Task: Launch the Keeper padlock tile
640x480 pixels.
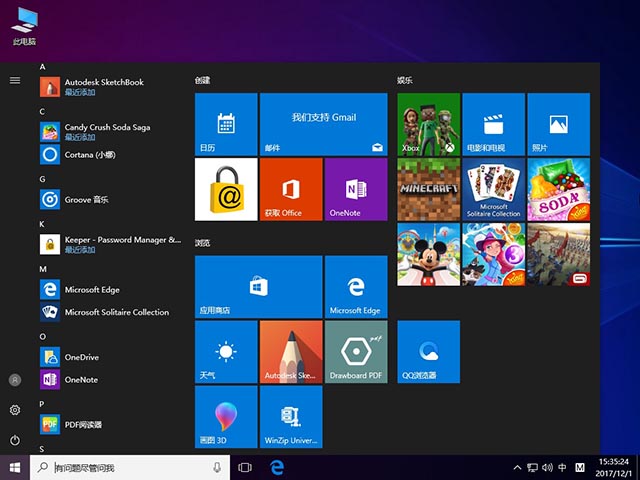Action: coord(226,189)
